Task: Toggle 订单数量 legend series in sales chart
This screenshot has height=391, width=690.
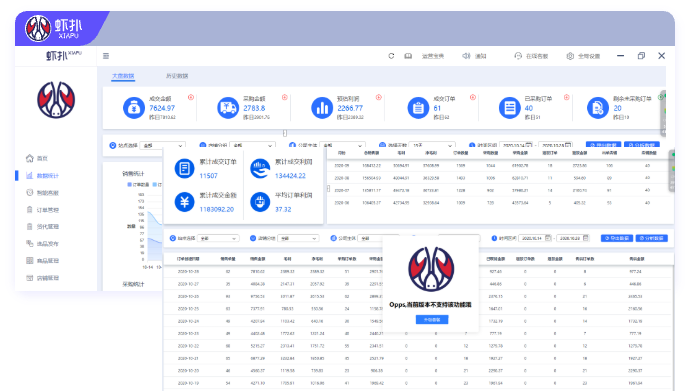Action: point(138,184)
